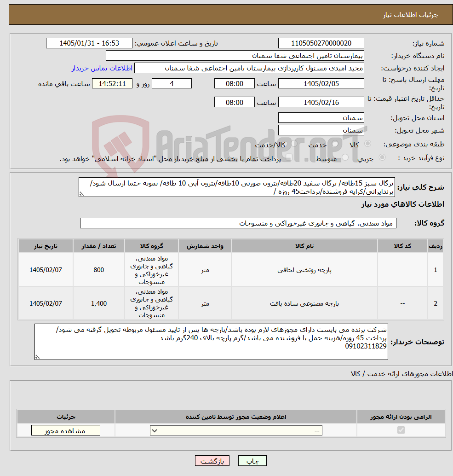The image size is (453, 476).
Task: Click the quantity cell 1,400
Action: click(99, 303)
